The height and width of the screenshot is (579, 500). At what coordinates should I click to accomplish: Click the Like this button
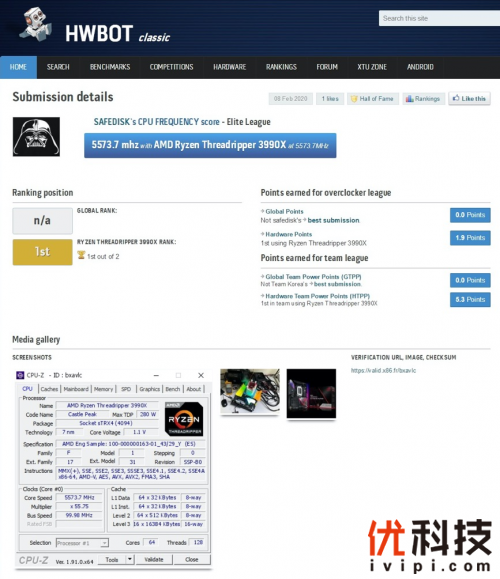pos(469,99)
